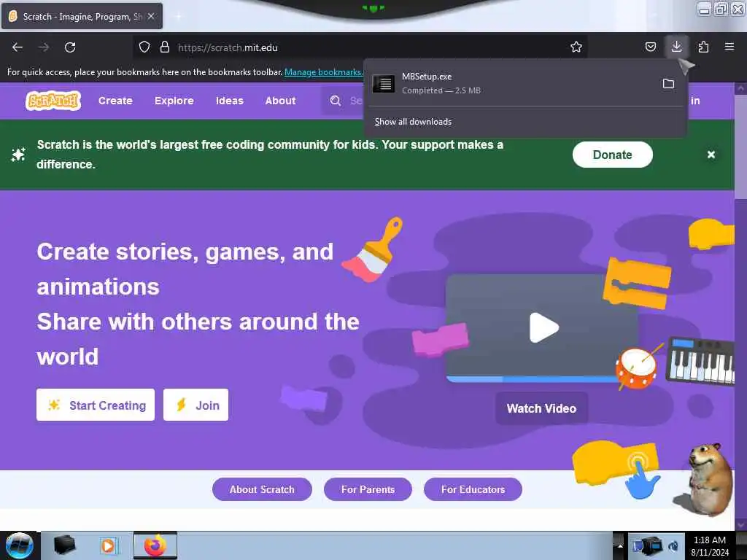The height and width of the screenshot is (560, 747).
Task: Open the Save to Pocket icon
Action: pos(650,47)
